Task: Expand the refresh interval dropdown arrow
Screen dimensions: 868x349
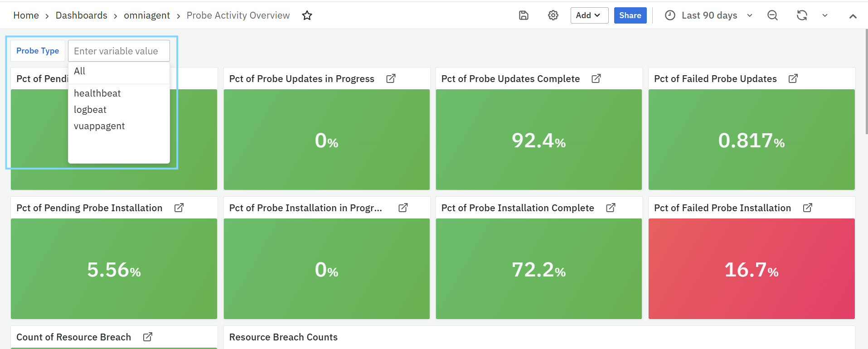Action: coord(825,15)
